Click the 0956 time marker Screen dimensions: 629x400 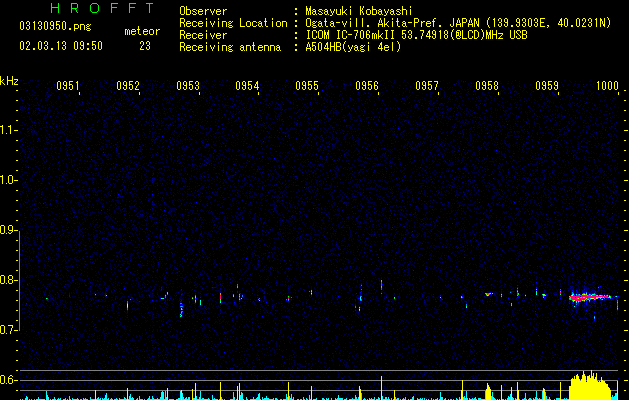tap(367, 86)
